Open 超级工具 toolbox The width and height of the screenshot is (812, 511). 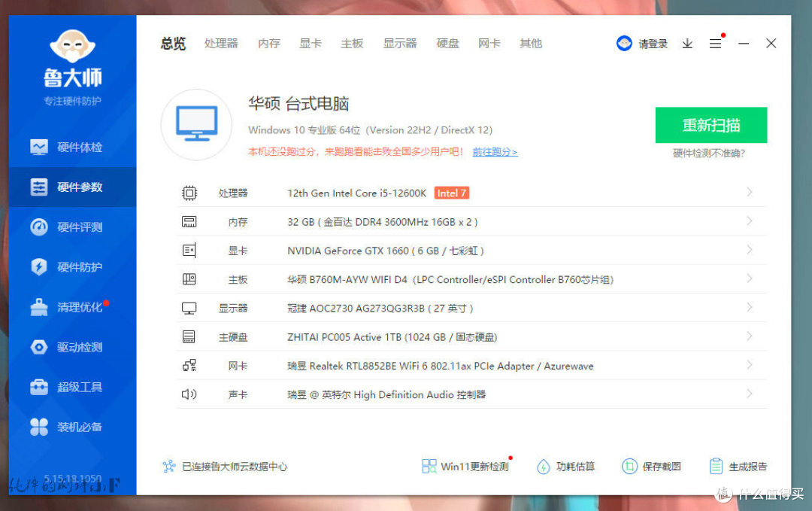[72, 387]
